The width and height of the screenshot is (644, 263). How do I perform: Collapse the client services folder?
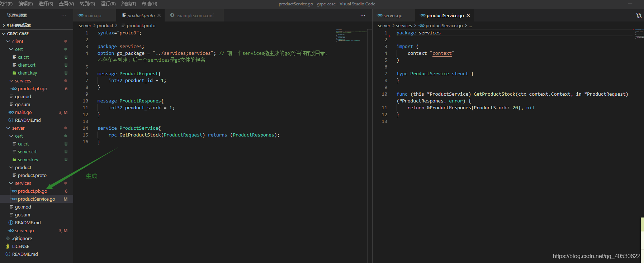pyautogui.click(x=11, y=81)
